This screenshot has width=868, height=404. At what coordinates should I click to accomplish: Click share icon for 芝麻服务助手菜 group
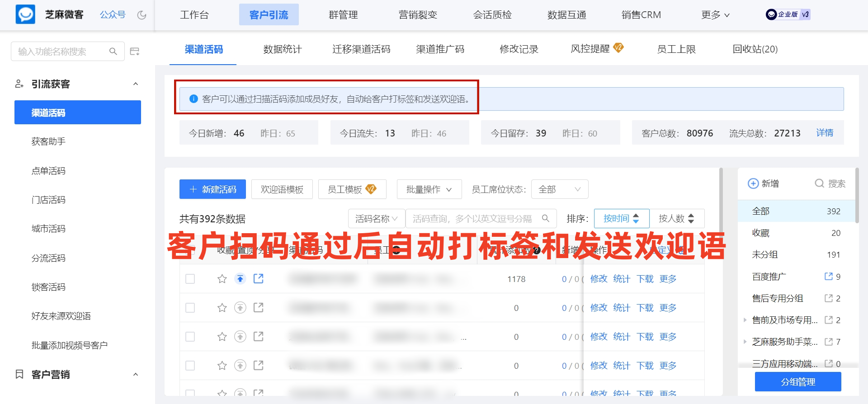click(x=829, y=342)
